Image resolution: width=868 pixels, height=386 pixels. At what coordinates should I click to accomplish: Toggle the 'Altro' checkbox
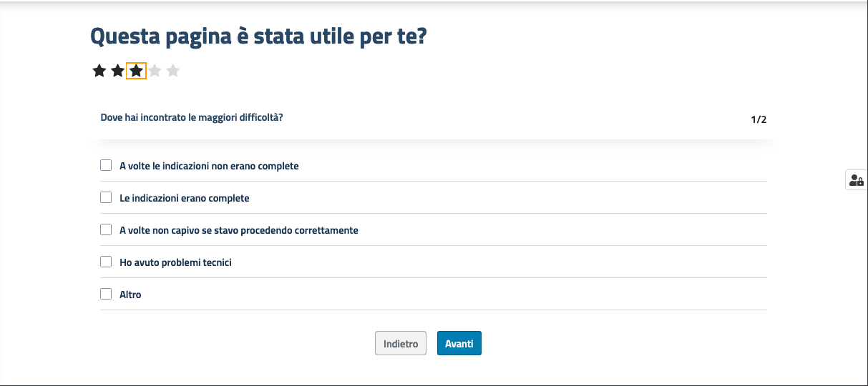pyautogui.click(x=106, y=293)
